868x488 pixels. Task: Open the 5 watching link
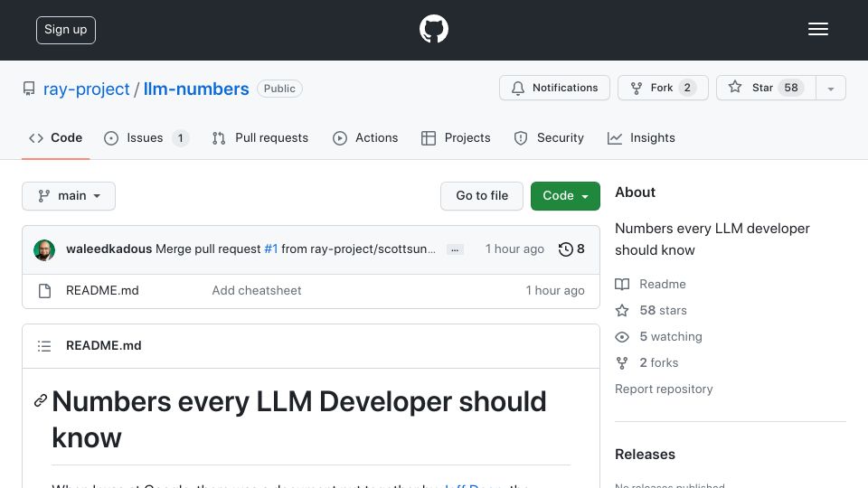click(x=670, y=336)
